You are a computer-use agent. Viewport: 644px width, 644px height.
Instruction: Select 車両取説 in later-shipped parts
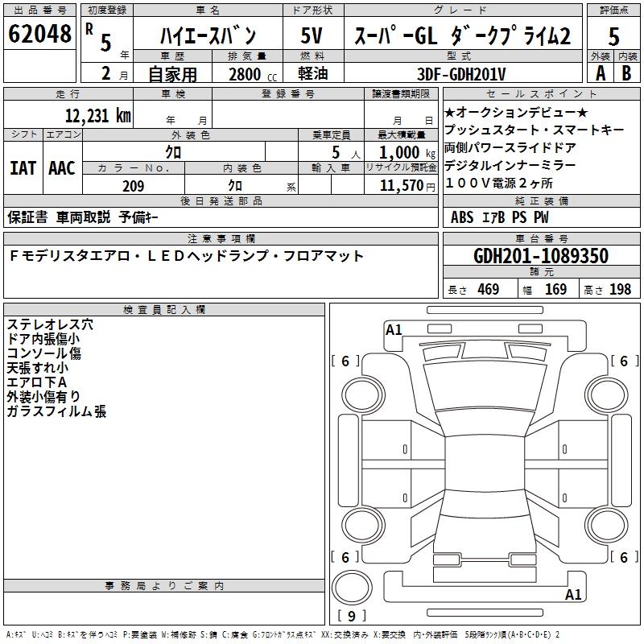[84, 217]
